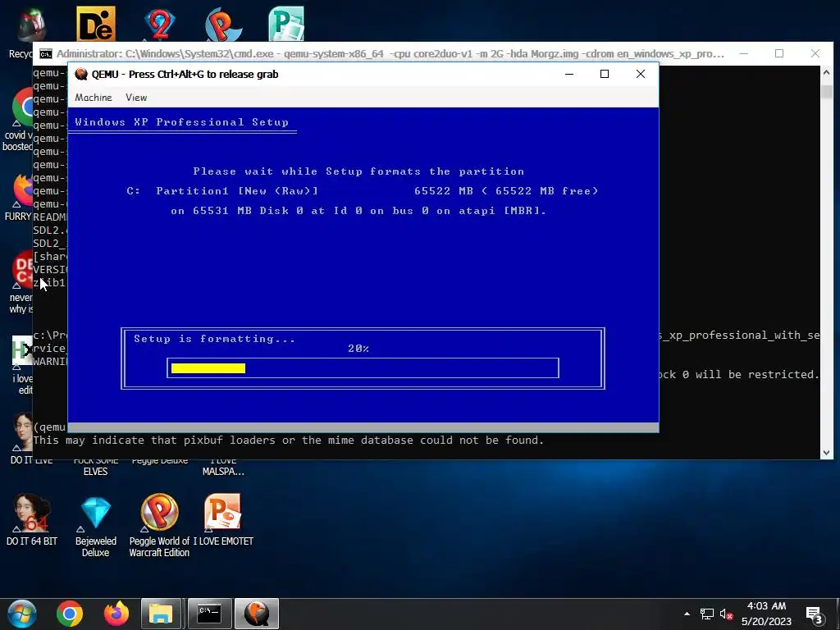Minimize the QEMU window
Image resolution: width=840 pixels, height=630 pixels.
pos(569,74)
